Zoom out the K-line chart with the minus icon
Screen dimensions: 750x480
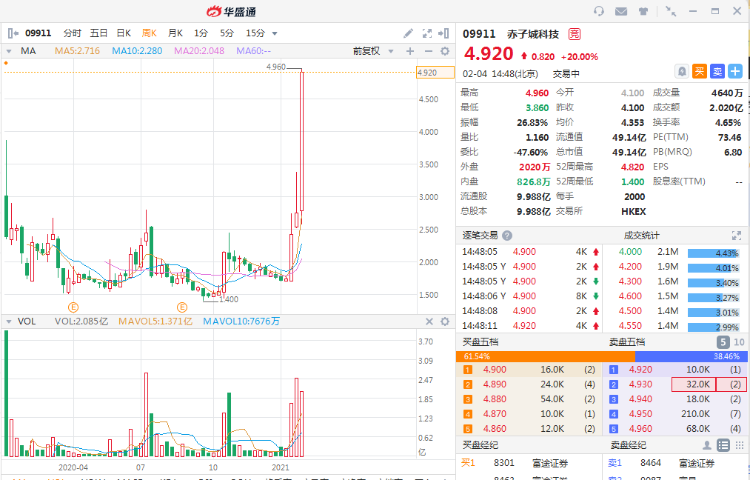pyautogui.click(x=428, y=51)
